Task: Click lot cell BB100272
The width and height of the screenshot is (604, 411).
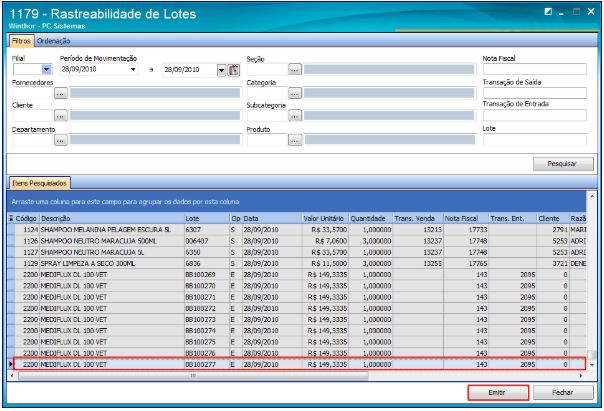Action: tap(206, 309)
